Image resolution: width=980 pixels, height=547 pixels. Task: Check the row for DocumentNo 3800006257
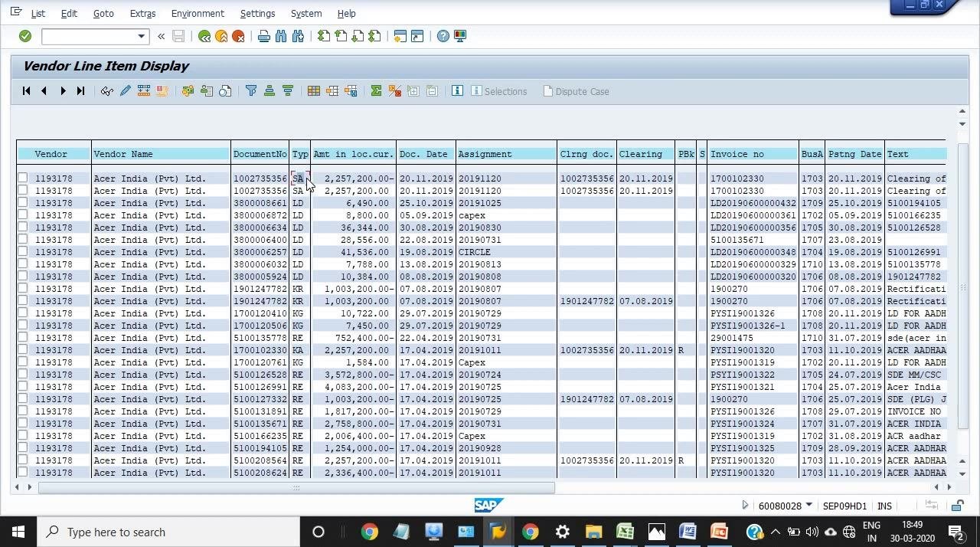point(23,252)
